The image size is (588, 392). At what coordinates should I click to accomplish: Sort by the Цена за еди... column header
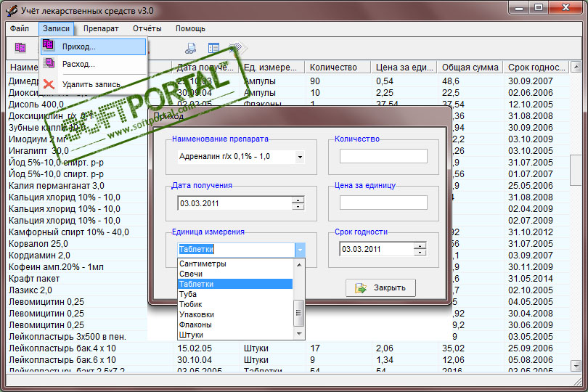pos(404,68)
